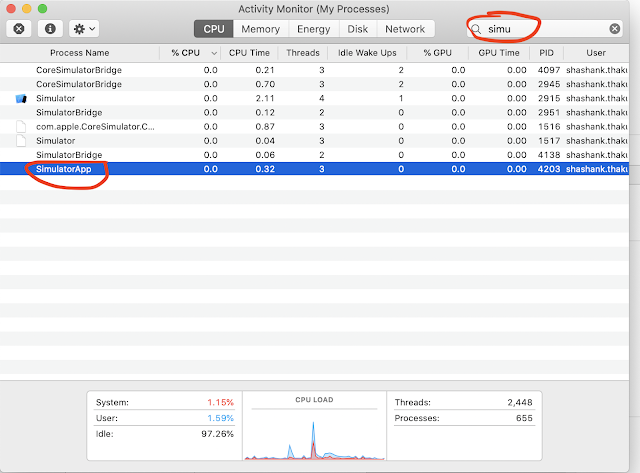Click in the search field containing simu
Screen dimensions: 640x473
(545, 29)
